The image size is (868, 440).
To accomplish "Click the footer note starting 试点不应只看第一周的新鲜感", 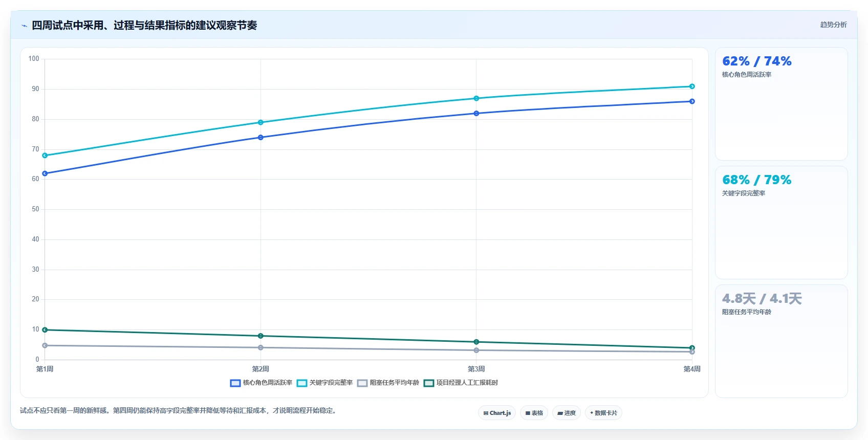I will pos(179,410).
